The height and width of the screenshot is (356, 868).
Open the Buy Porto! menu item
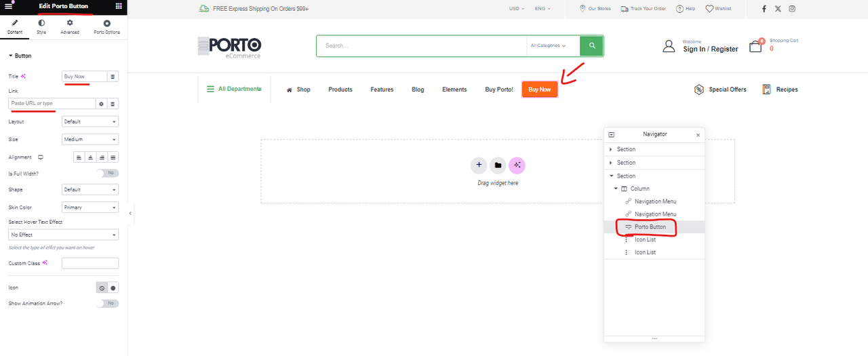(499, 90)
